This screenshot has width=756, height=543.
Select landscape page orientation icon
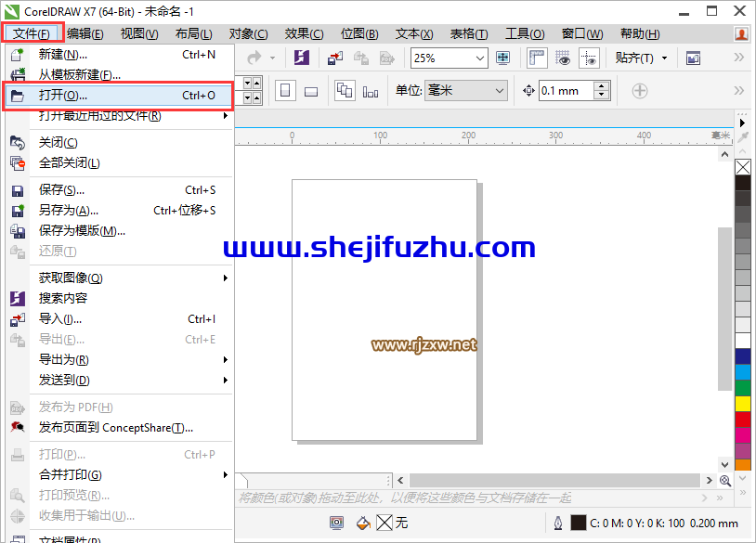pyautogui.click(x=311, y=91)
